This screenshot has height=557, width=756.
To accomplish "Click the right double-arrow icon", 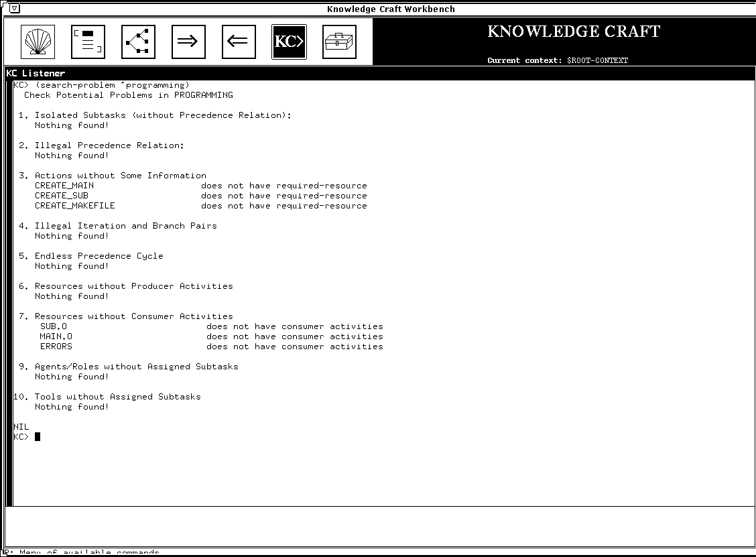I will click(x=188, y=42).
